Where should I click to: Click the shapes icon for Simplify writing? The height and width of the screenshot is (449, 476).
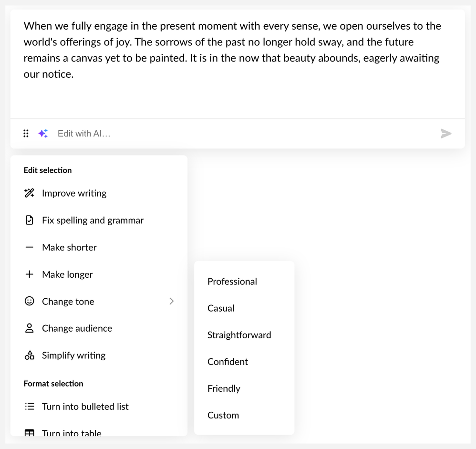(29, 355)
